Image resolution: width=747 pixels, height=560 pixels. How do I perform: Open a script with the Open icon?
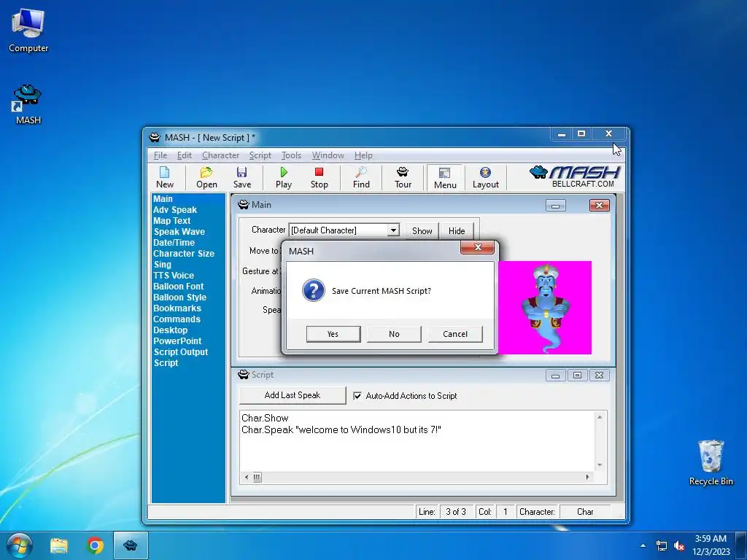(x=206, y=177)
